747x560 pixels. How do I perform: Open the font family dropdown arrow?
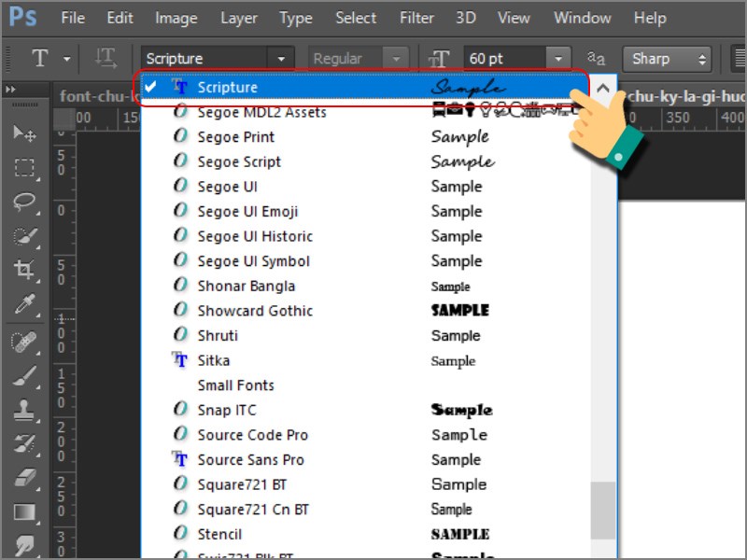click(281, 59)
